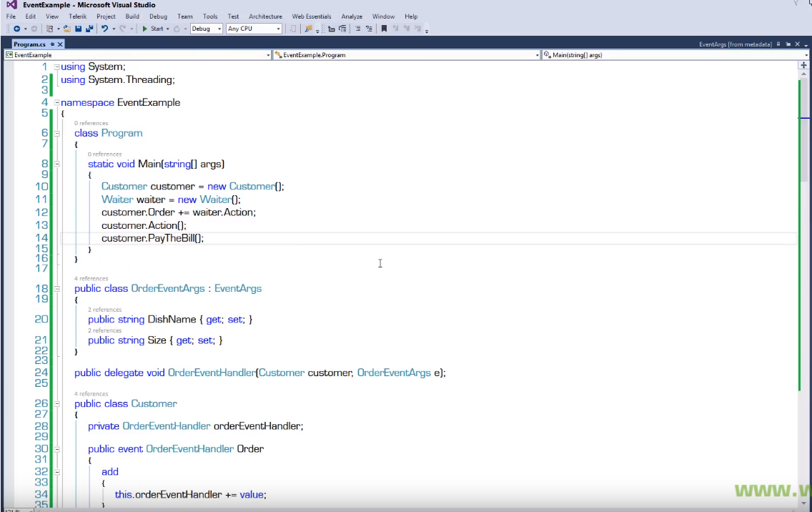The width and height of the screenshot is (812, 512).
Task: Collapse the add accessor at line 32
Action: [x=57, y=472]
